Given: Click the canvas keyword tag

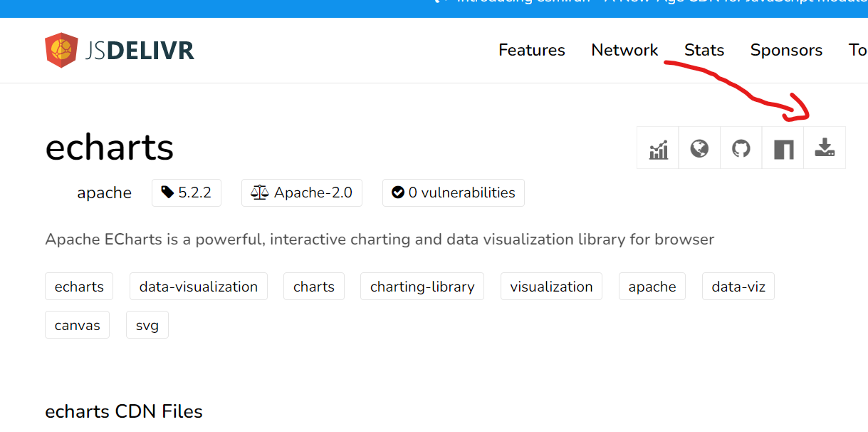Looking at the screenshot, I should click(x=77, y=325).
